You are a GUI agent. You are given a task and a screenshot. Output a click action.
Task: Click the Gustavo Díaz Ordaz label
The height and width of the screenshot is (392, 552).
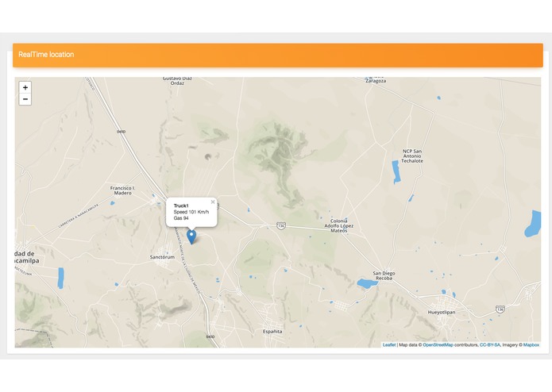click(177, 80)
